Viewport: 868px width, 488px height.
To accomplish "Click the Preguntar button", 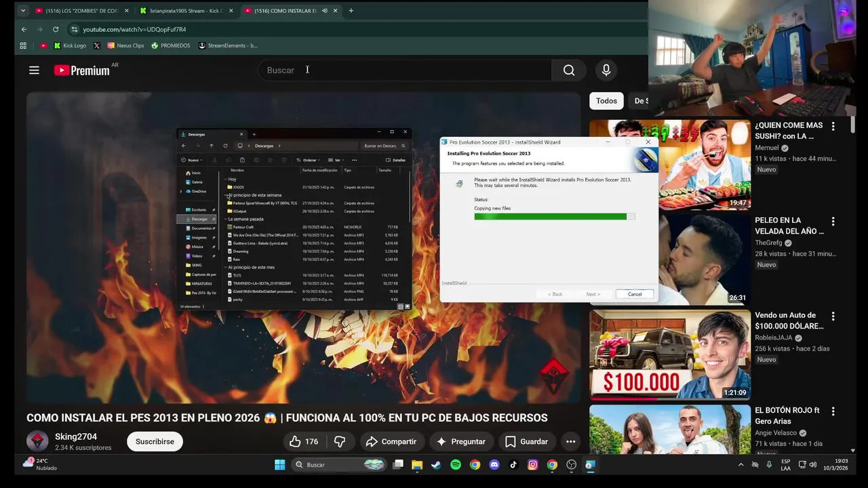I will point(461,441).
